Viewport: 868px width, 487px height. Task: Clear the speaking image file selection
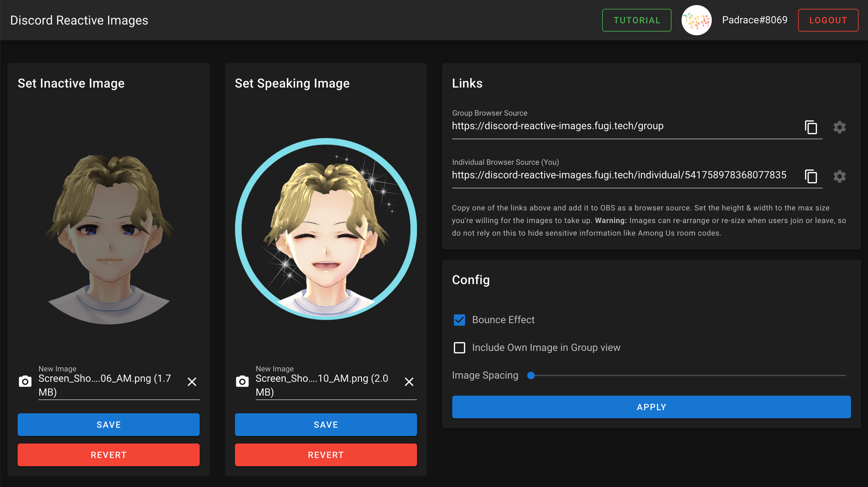click(x=408, y=382)
